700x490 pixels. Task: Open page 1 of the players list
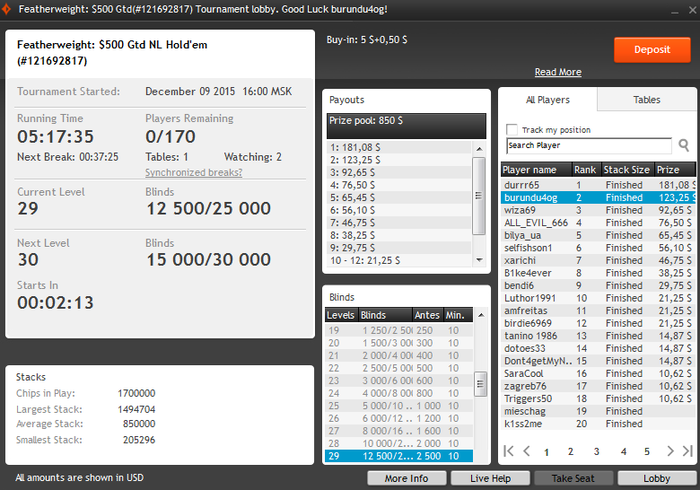tap(546, 452)
